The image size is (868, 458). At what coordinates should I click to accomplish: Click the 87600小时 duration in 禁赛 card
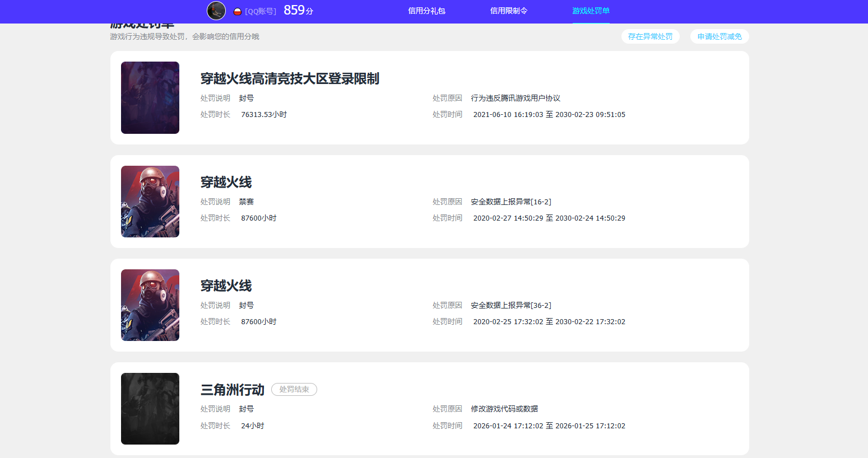[x=259, y=218]
